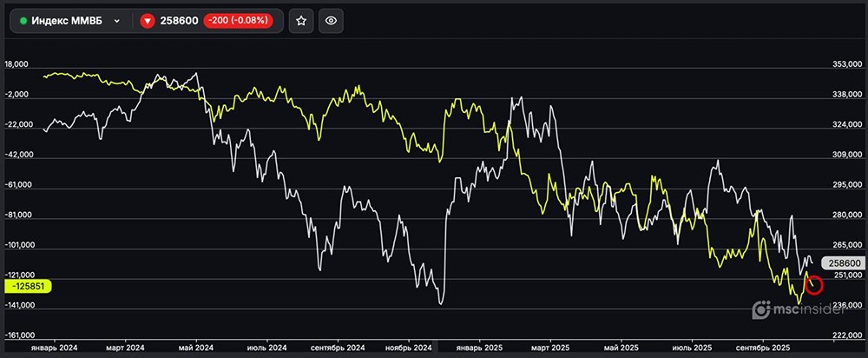Click the red down-triangle price direction icon
This screenshot has height=358, width=868.
point(147,21)
